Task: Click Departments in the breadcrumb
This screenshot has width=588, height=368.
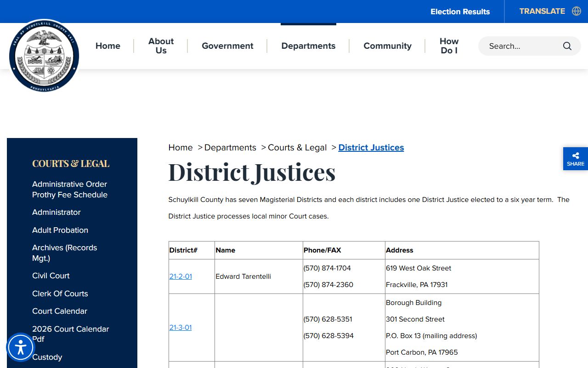Action: point(230,148)
